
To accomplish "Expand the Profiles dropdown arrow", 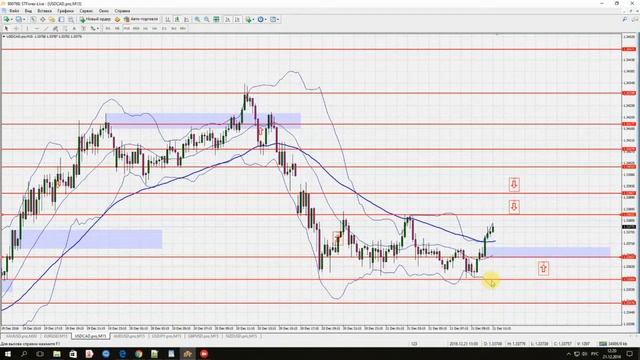I will click(24, 19).
